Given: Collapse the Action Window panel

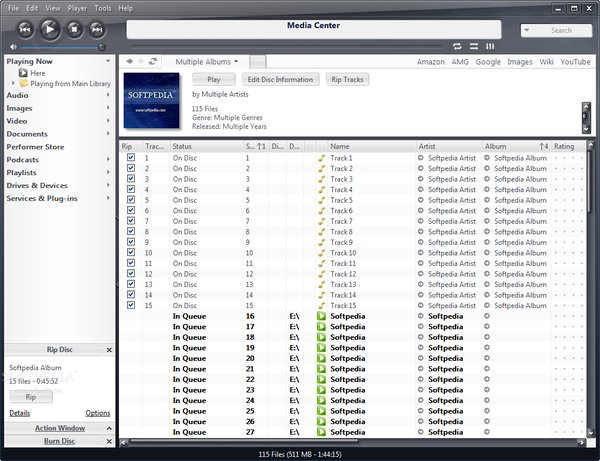Looking at the screenshot, I should tap(109, 428).
